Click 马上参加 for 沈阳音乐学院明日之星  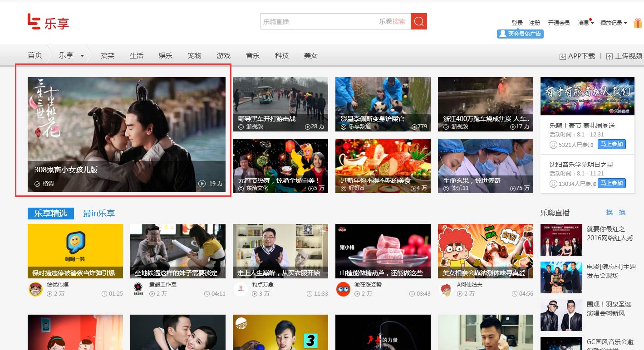point(611,183)
